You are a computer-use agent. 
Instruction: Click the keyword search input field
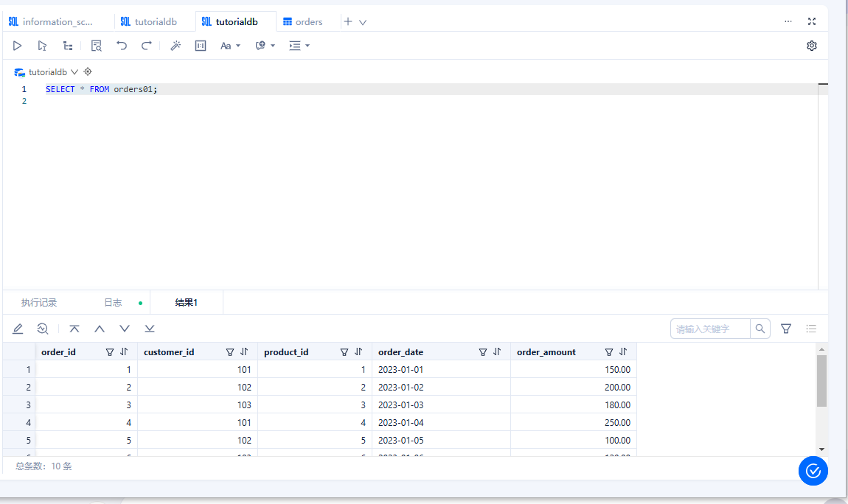coord(710,329)
